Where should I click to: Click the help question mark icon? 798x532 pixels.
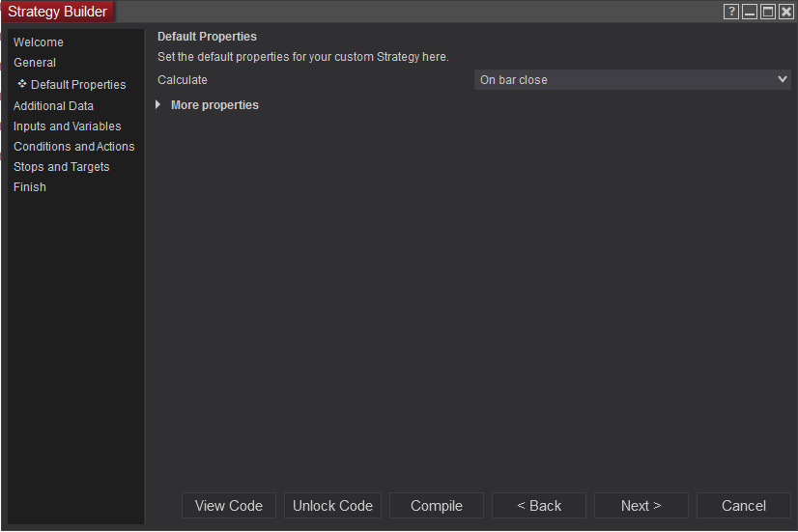point(731,12)
